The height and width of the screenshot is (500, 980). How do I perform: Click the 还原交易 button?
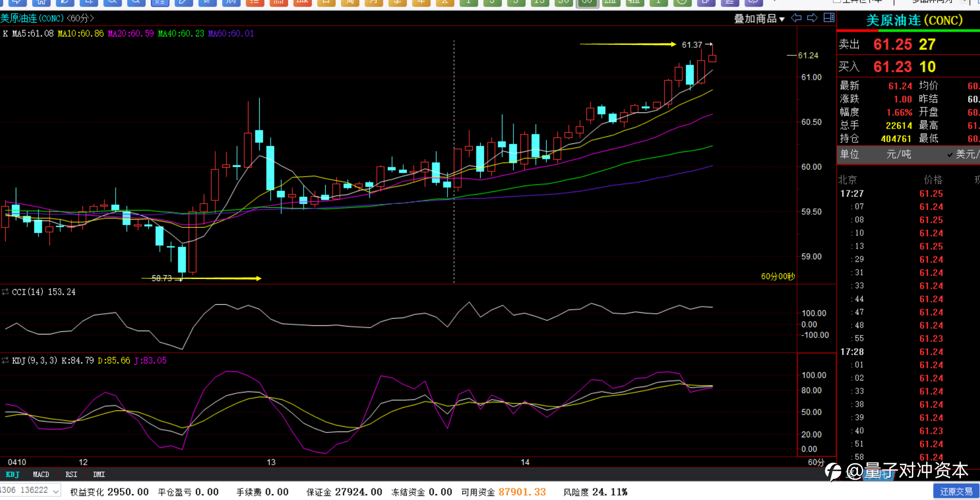956,492
